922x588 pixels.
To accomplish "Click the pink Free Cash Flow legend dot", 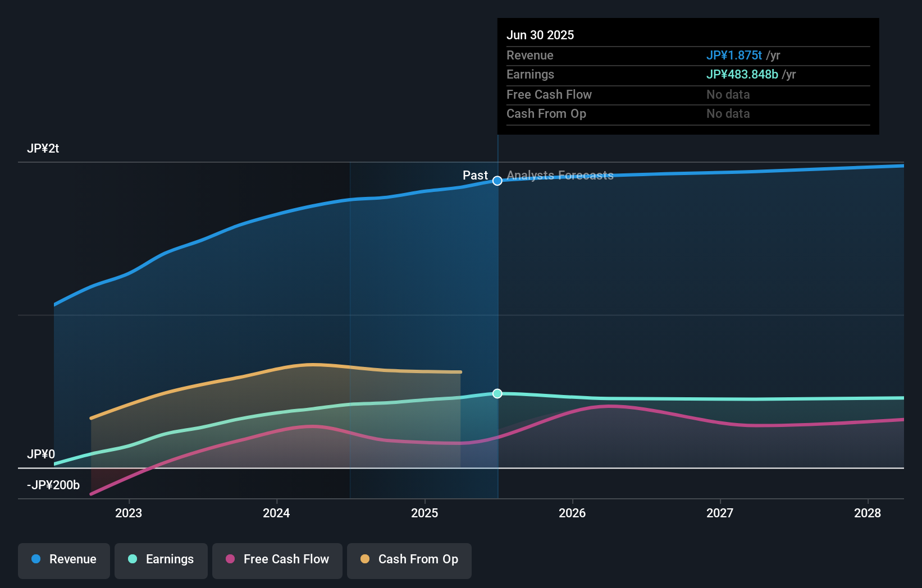I will [x=230, y=559].
